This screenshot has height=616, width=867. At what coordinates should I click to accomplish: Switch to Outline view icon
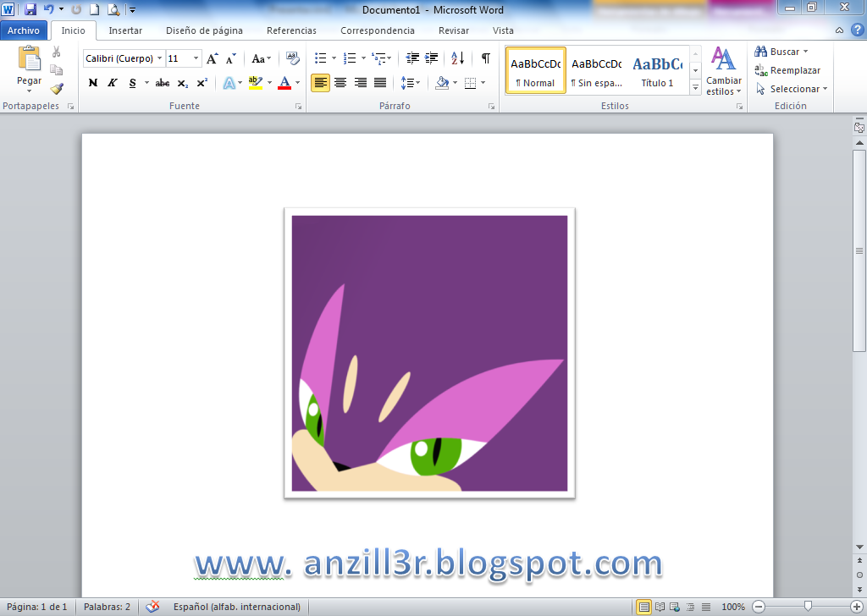pyautogui.click(x=691, y=607)
